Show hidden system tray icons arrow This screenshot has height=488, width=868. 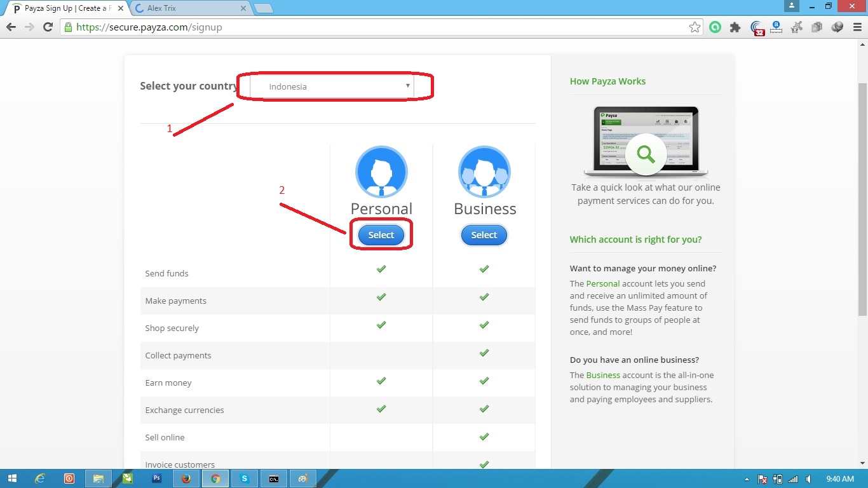pyautogui.click(x=747, y=479)
